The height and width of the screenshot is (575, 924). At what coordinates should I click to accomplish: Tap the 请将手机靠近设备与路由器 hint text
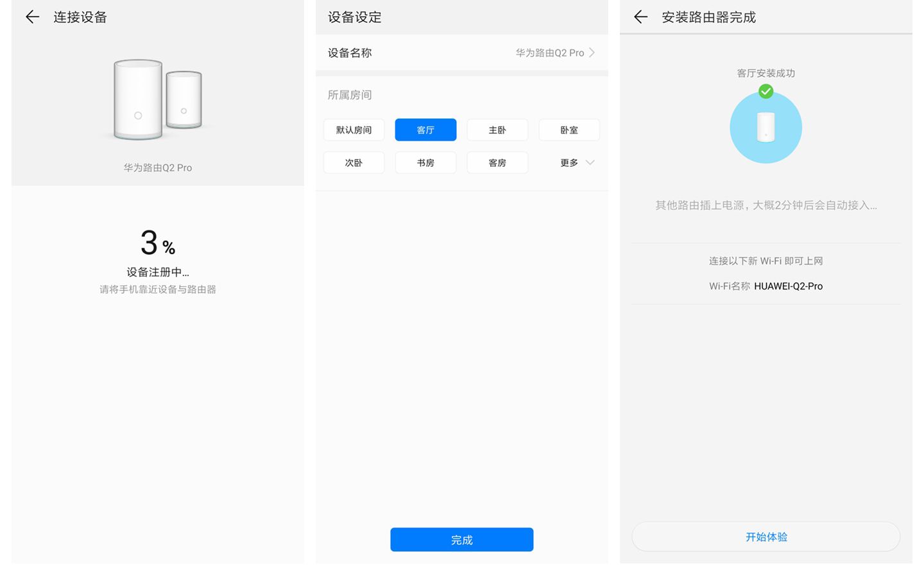tap(158, 289)
